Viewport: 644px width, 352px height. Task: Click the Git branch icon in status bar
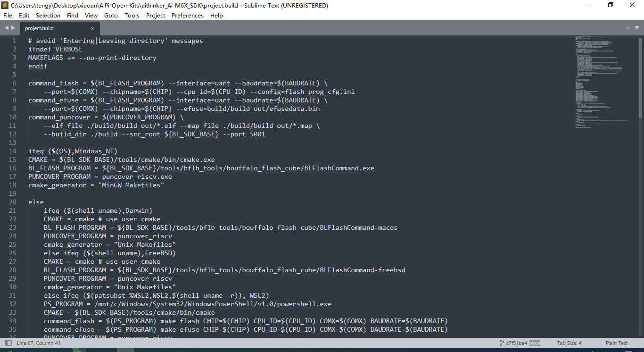[502, 343]
